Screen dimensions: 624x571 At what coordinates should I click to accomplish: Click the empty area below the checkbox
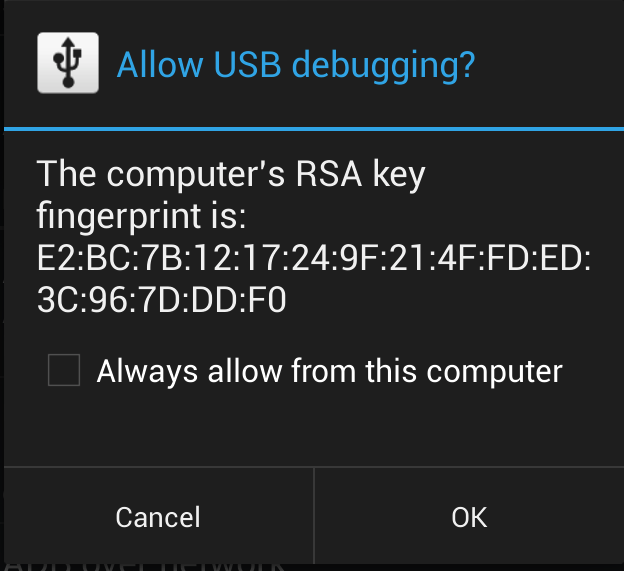tap(314, 428)
